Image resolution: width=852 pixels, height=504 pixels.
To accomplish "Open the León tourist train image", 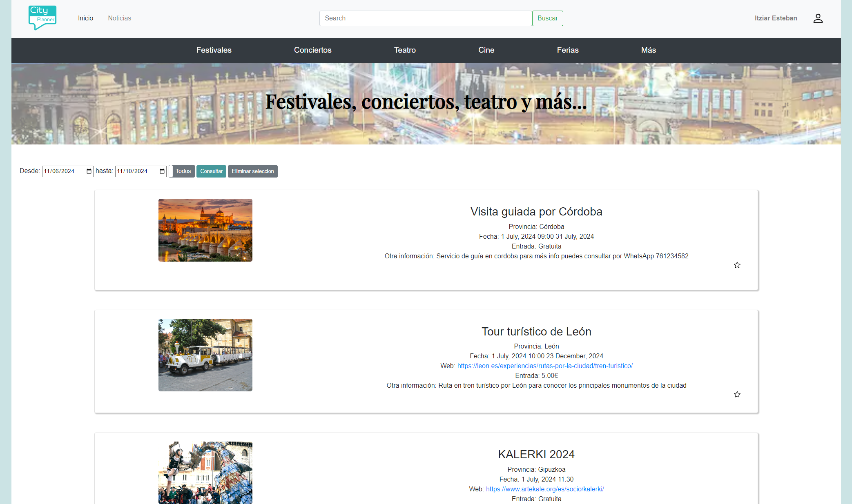I will 205,355.
